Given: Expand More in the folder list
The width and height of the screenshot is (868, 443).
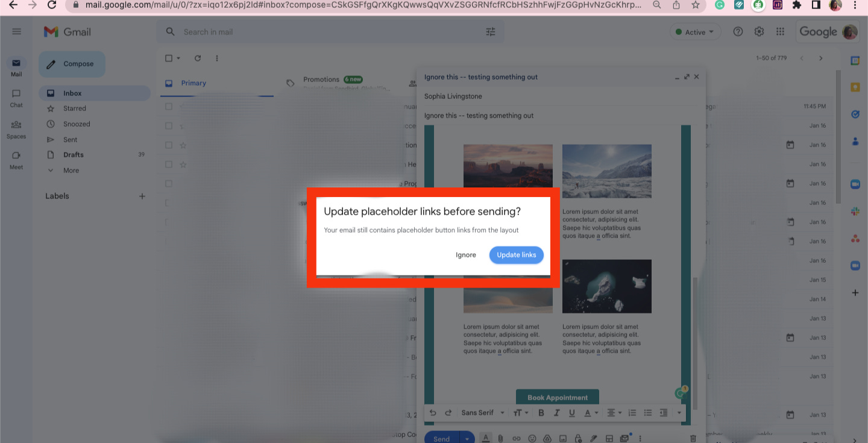Looking at the screenshot, I should pos(94,171).
